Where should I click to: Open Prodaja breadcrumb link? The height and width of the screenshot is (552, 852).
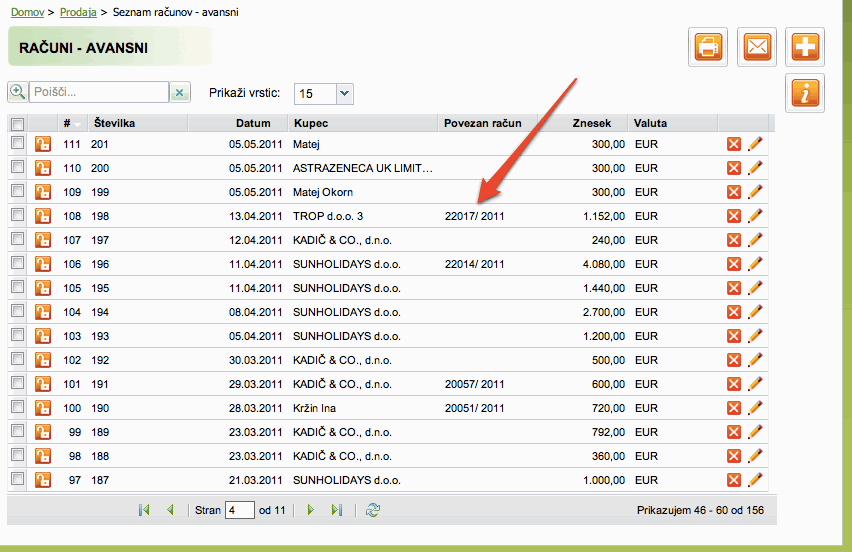(78, 12)
